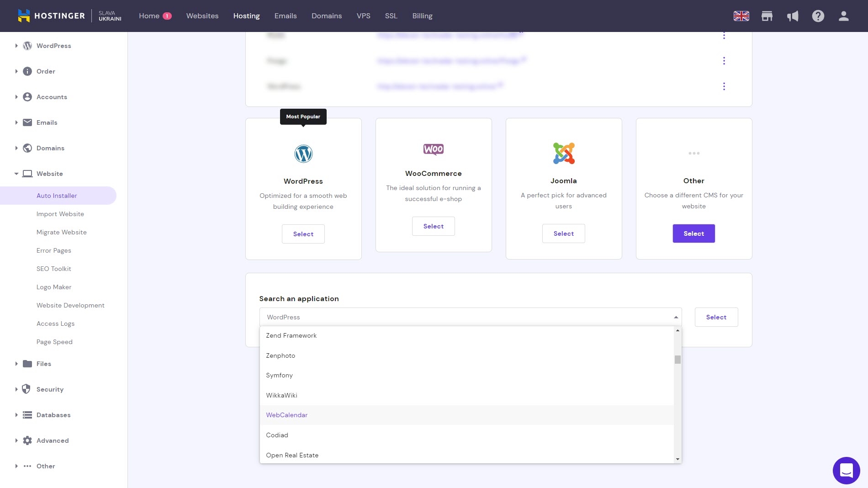868x488 pixels.
Task: Open Migrate Website in sidebar
Action: [x=62, y=232]
